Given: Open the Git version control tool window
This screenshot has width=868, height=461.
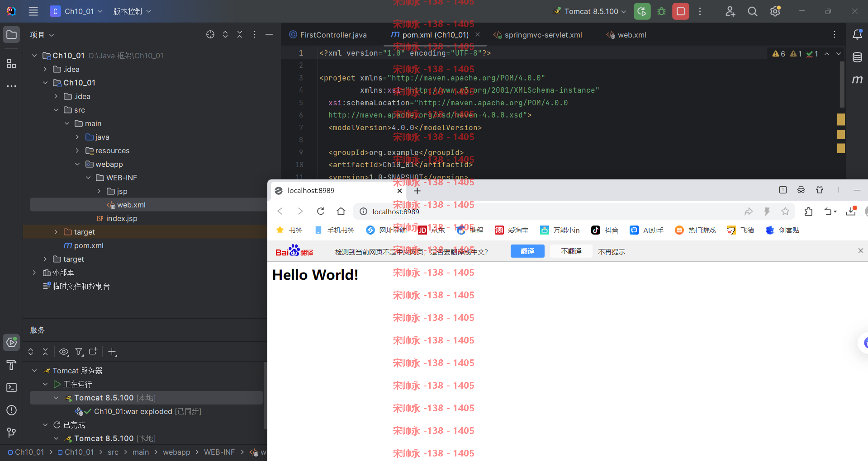Looking at the screenshot, I should point(11,433).
